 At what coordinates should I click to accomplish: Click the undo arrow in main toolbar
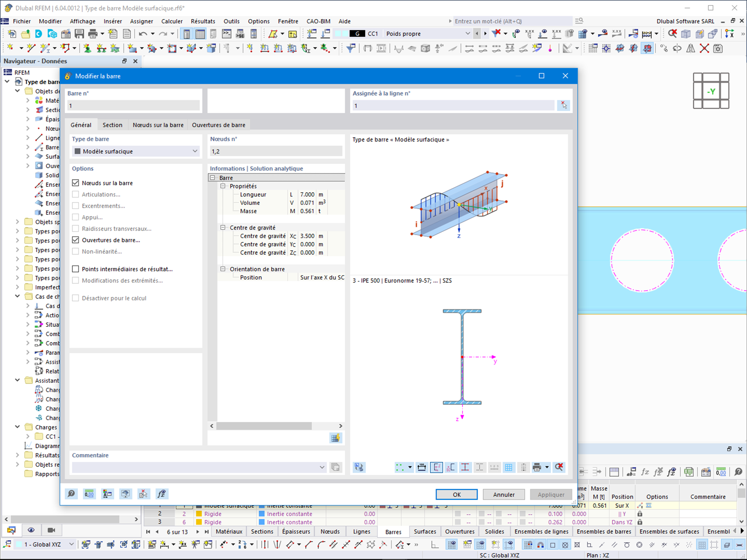(x=143, y=34)
